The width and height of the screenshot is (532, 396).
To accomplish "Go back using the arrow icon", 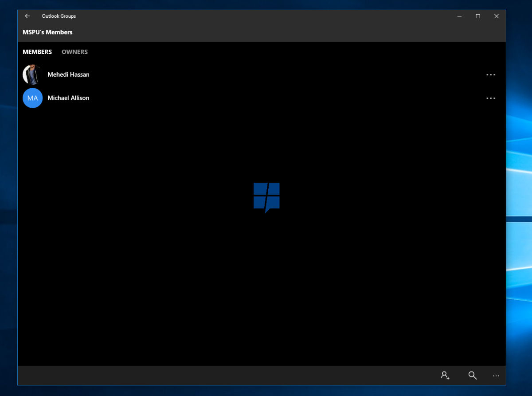I will (x=27, y=16).
